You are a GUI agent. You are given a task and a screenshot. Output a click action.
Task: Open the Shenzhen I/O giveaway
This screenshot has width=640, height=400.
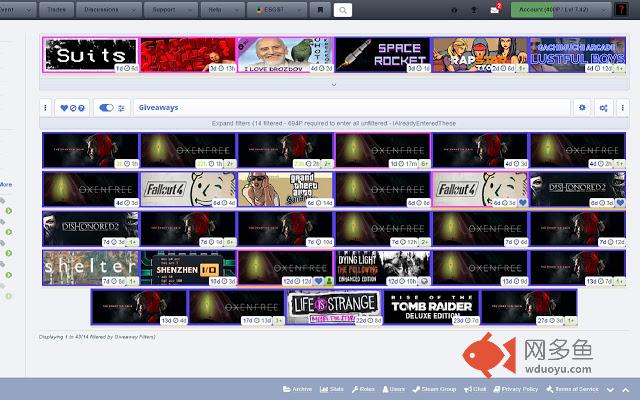[x=188, y=268]
